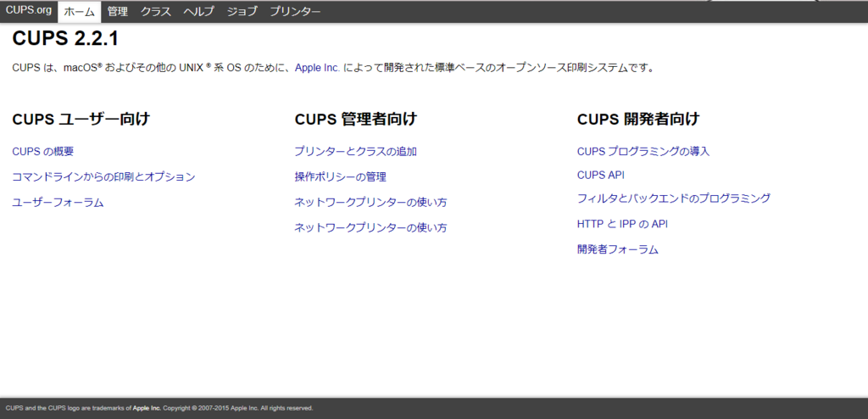Screen dimensions: 868x419
Task: Open the ジョブ tab
Action: tap(242, 12)
